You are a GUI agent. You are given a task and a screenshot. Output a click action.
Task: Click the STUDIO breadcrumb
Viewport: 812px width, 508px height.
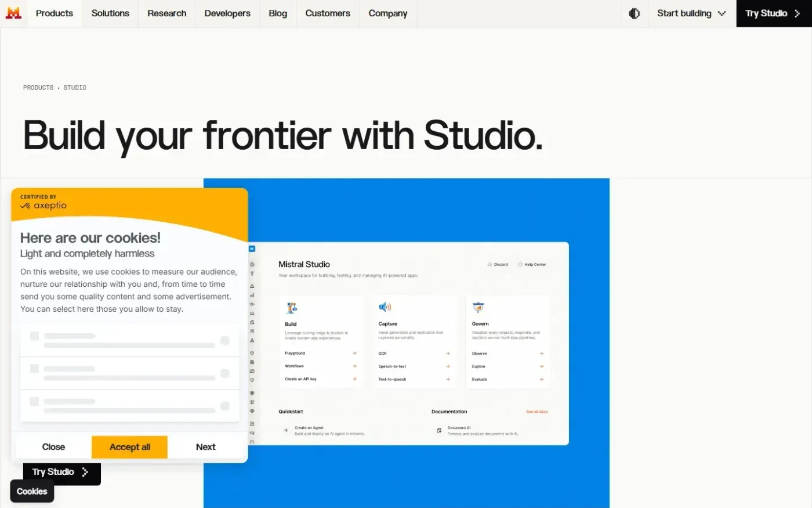click(x=75, y=88)
